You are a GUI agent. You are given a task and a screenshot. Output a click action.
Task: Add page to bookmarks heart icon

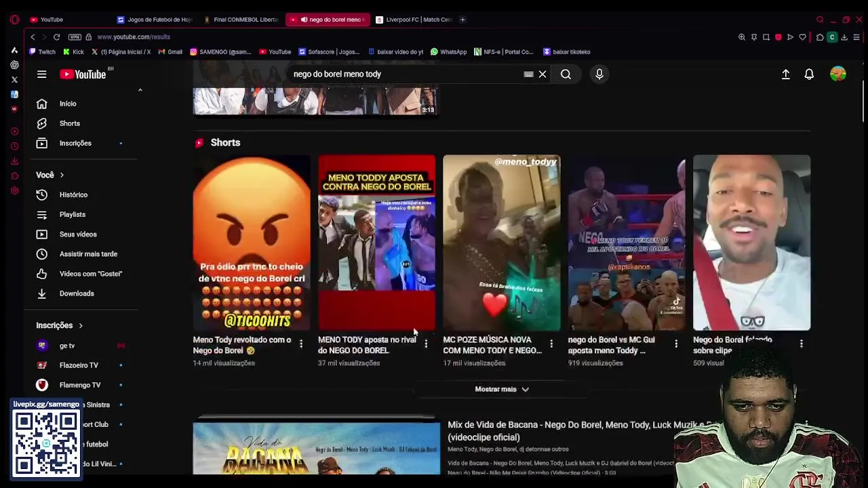[x=803, y=37]
